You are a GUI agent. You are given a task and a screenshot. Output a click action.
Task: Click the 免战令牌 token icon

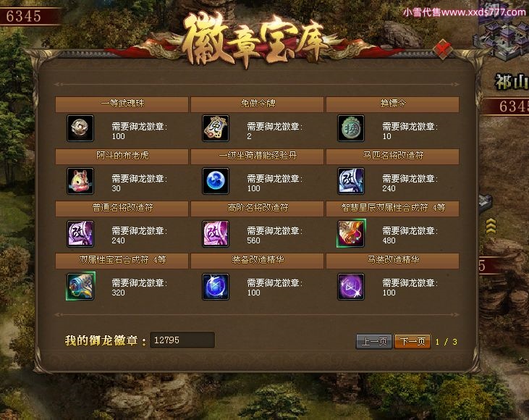pos(216,128)
